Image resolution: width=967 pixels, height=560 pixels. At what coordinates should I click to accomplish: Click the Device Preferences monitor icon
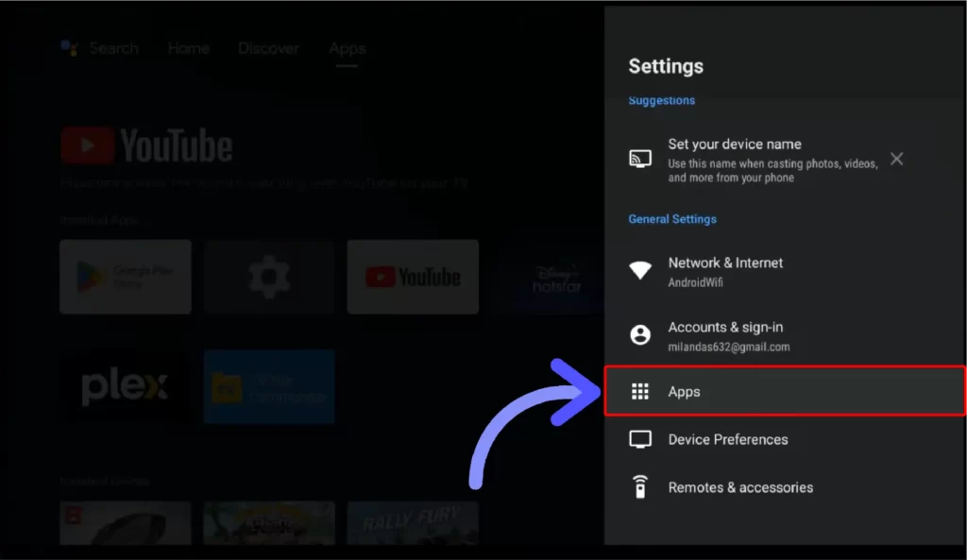(x=640, y=439)
